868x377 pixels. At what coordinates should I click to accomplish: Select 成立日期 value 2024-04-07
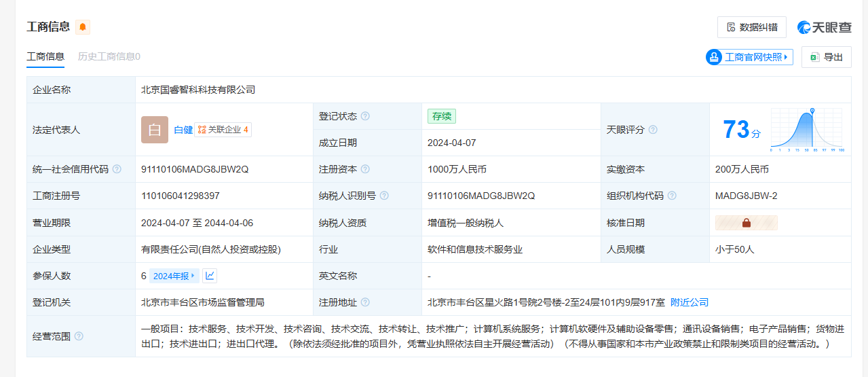point(452,143)
